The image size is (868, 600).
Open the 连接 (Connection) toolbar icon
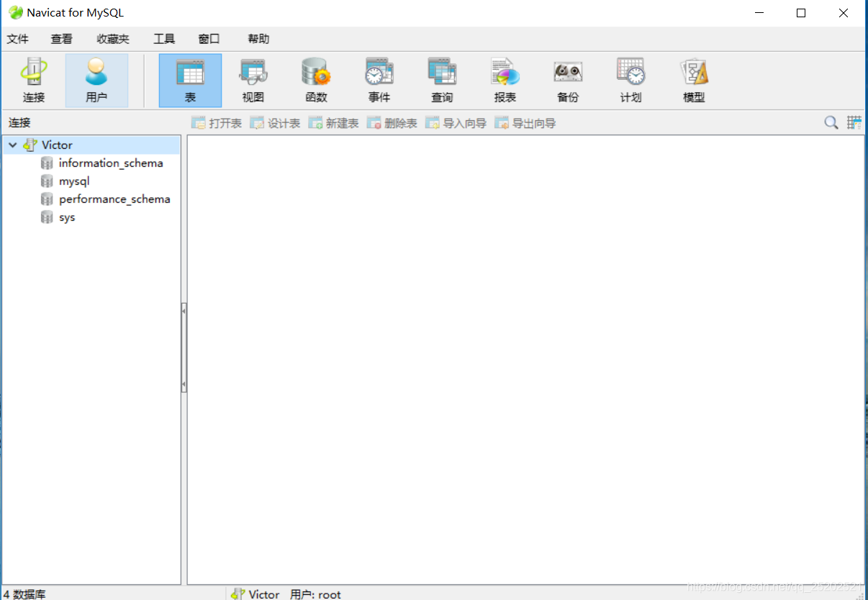(34, 81)
